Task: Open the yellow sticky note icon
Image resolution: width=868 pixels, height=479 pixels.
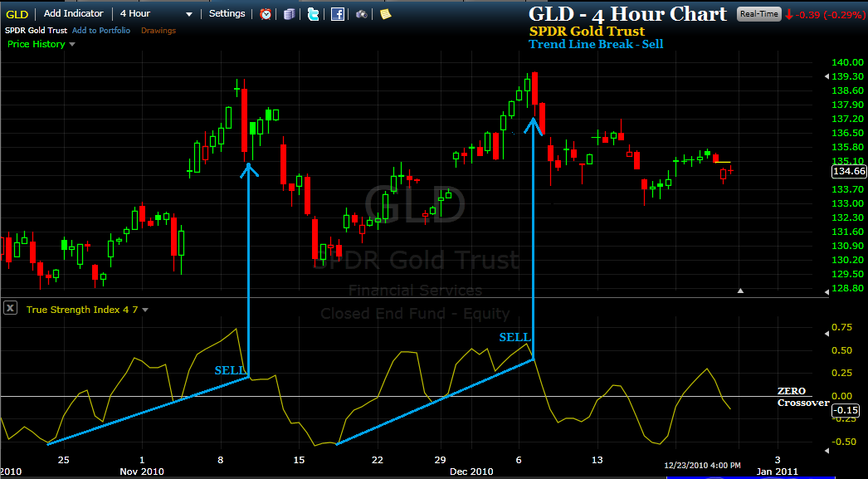Action: (x=385, y=14)
